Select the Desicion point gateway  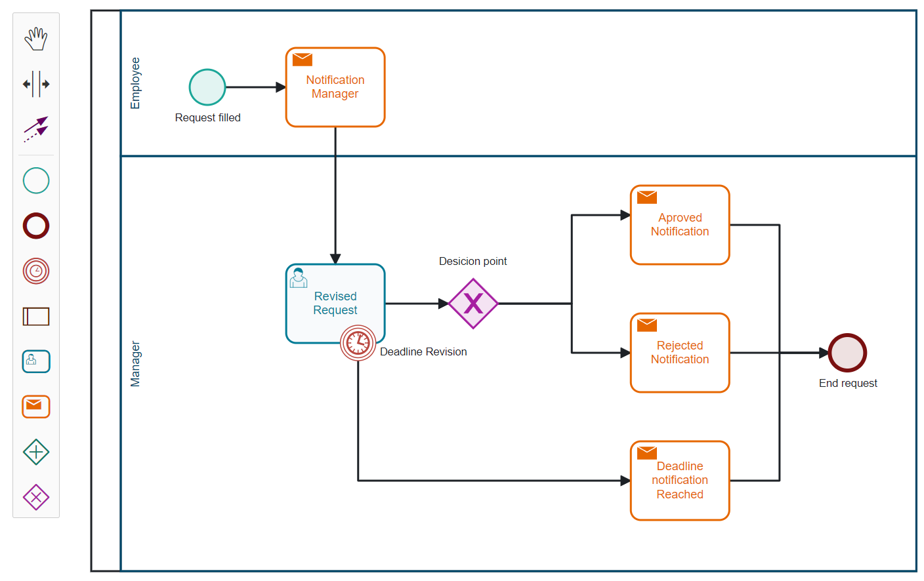(x=473, y=304)
